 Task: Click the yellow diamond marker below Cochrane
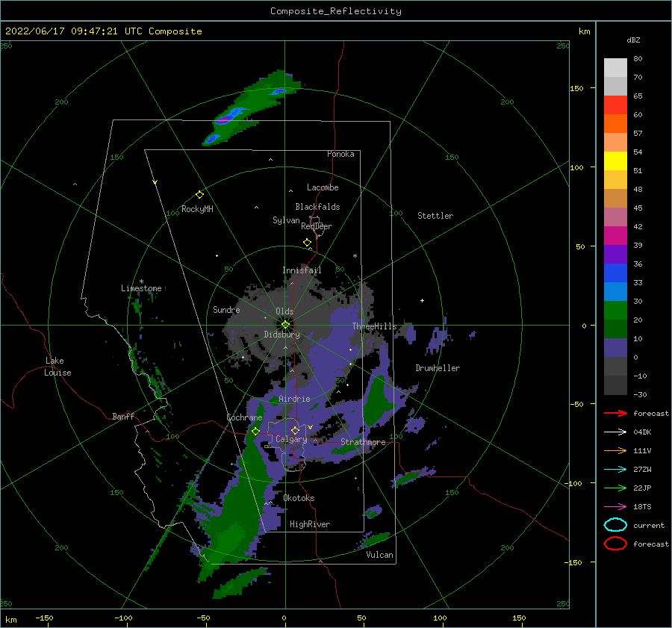(255, 432)
